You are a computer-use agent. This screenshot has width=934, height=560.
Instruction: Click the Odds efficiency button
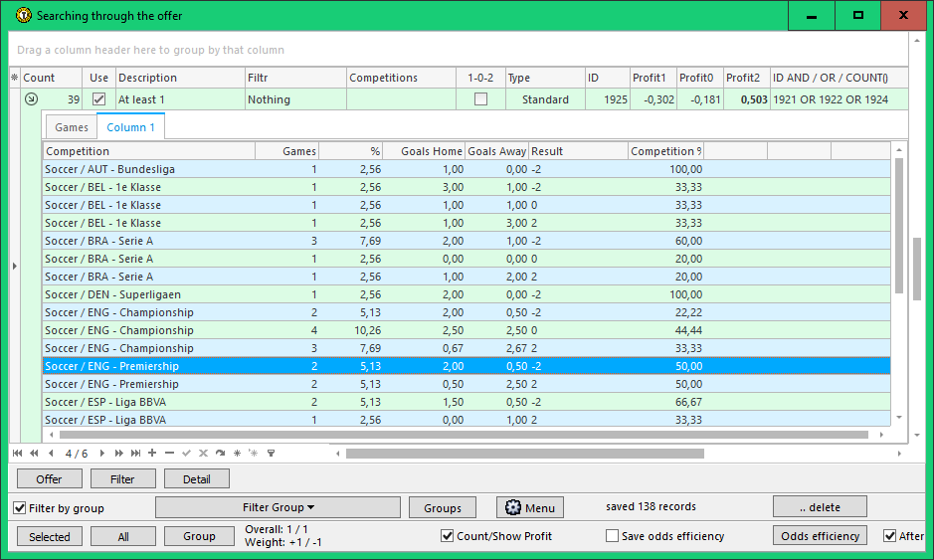click(x=820, y=536)
